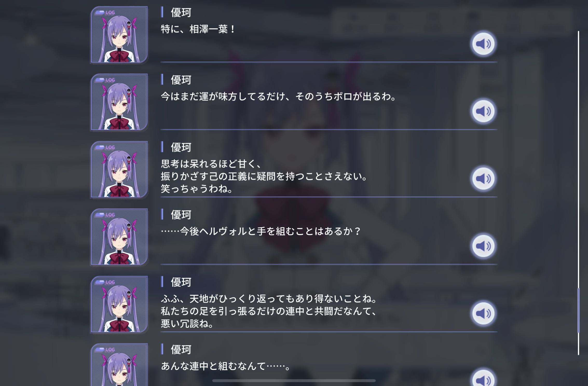The image size is (588, 386).
Task: Click 優珂 portrait beside "そのうちボロが出るわ"
Action: pyautogui.click(x=119, y=102)
